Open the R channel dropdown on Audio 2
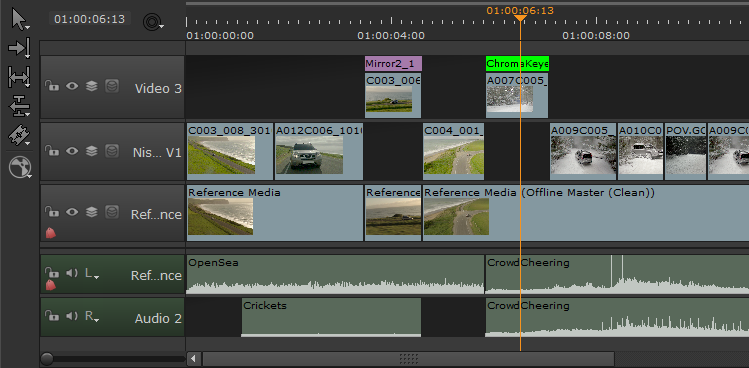749x368 pixels. (x=92, y=316)
